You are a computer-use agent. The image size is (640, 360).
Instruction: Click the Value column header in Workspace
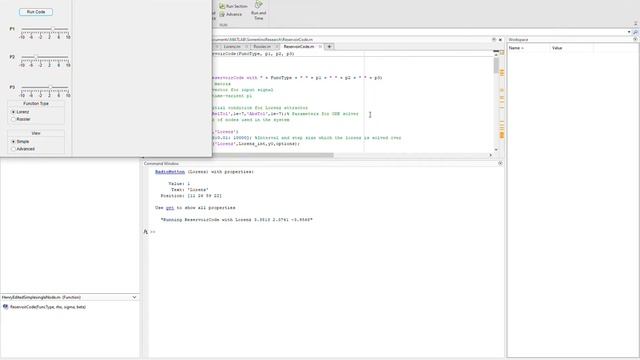(557, 48)
